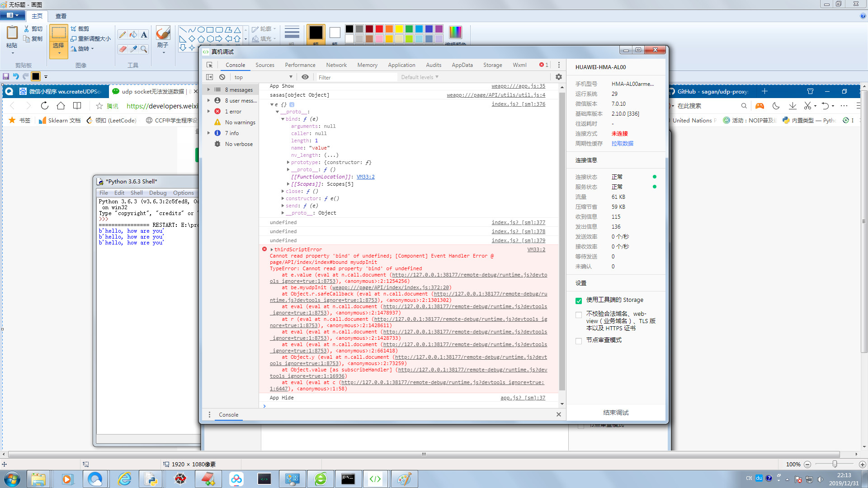Click the Magnifier tool in Paint
This screenshot has width=868, height=488.
click(x=144, y=49)
